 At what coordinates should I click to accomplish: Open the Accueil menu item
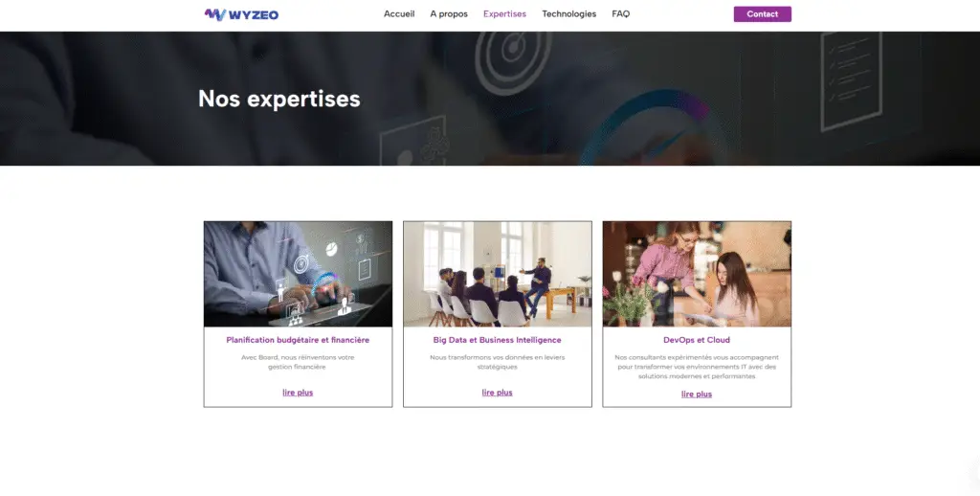click(399, 13)
